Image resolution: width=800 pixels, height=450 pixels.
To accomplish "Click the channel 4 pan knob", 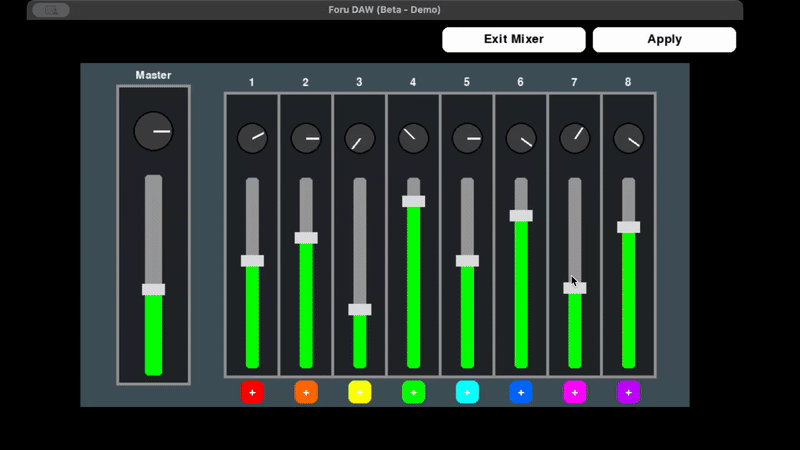I will (413, 138).
